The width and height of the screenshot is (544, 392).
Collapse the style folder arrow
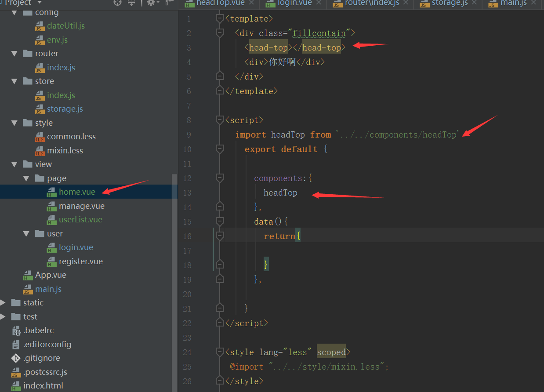[15, 123]
